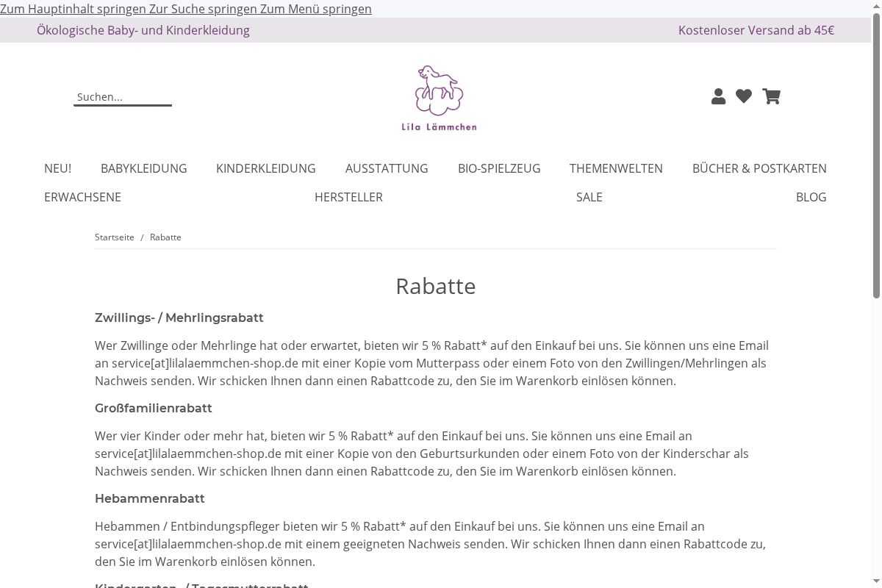The height and width of the screenshot is (588, 882).
Task: Click the Rabatte breadcrumb link
Action: pyautogui.click(x=165, y=237)
